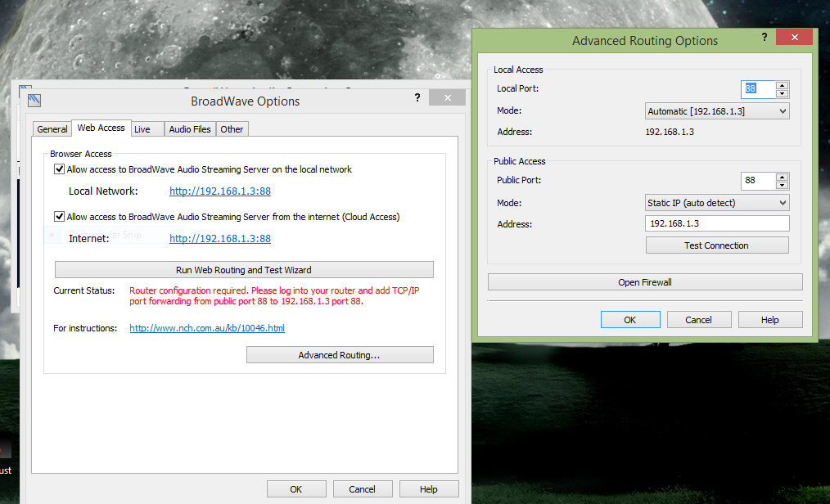Toggle internet Cloud Access checkbox
830x504 pixels.
tap(59, 216)
